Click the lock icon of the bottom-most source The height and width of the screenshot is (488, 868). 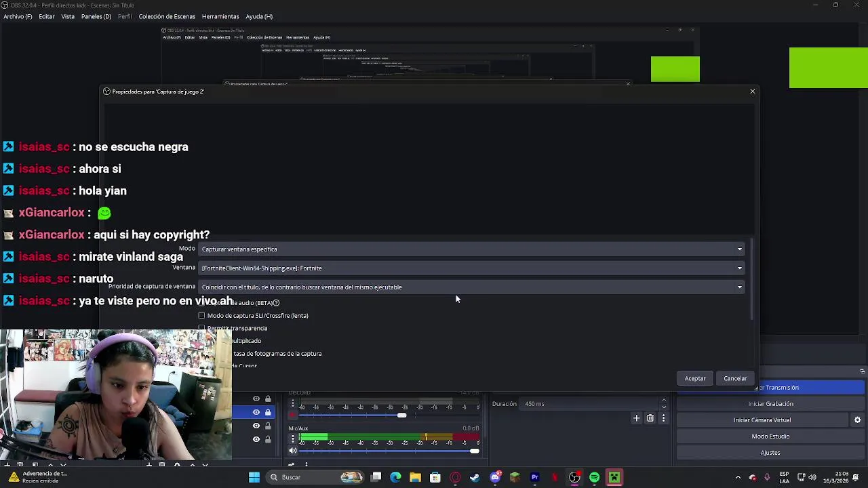click(x=268, y=439)
